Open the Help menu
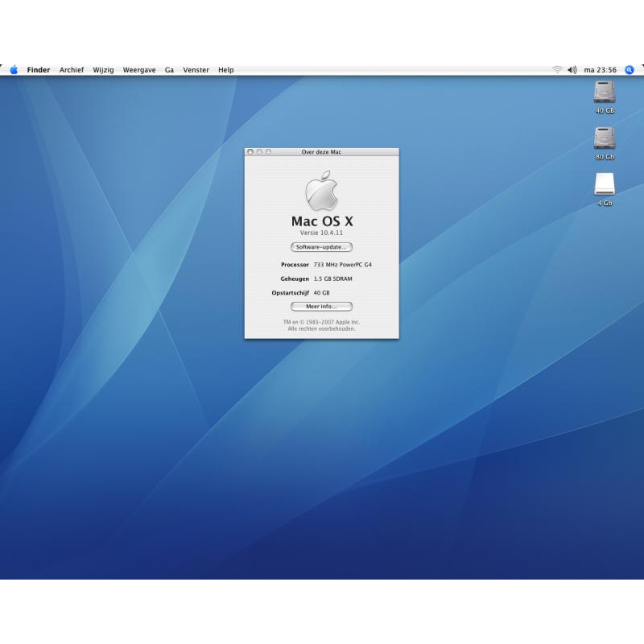The width and height of the screenshot is (644, 644). (226, 70)
